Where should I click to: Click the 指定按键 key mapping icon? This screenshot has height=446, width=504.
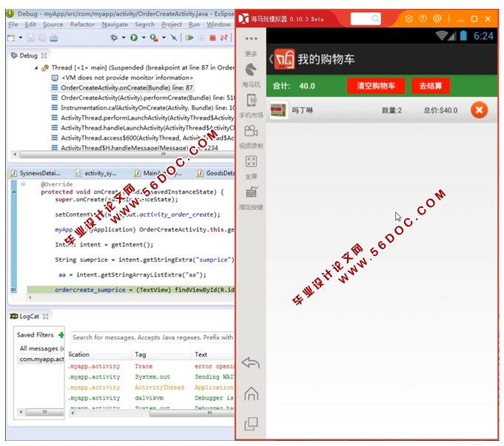click(x=251, y=192)
